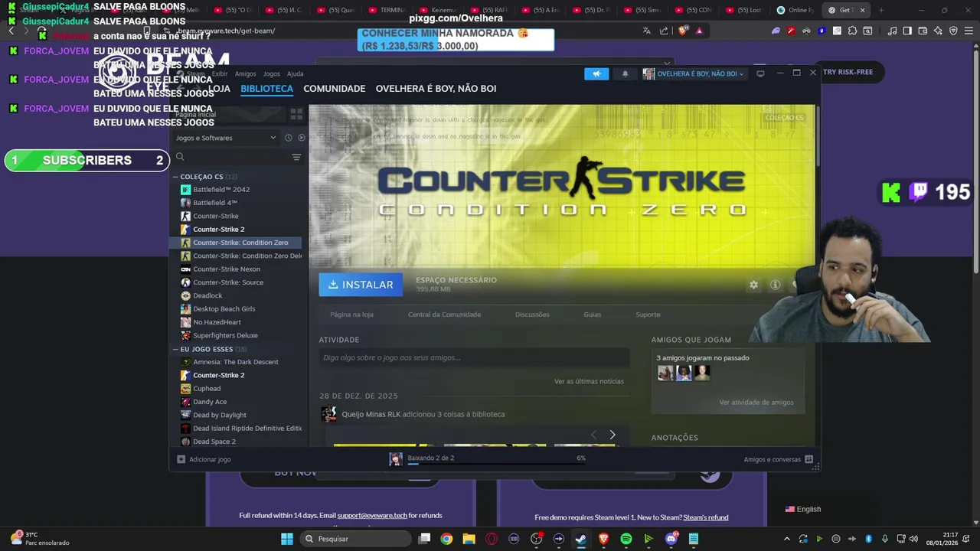Click the TRY RISK-FREE button on webpage

(848, 72)
